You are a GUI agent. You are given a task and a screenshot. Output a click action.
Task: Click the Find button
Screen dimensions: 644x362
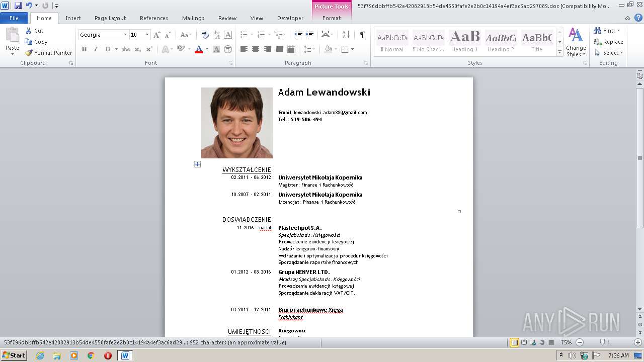pyautogui.click(x=607, y=31)
